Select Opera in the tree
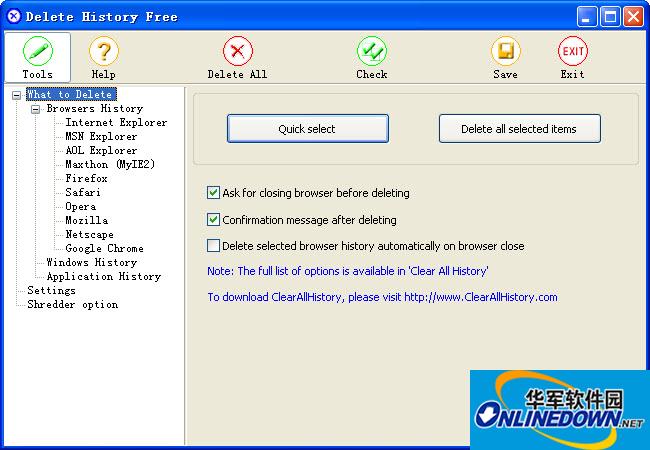This screenshot has height=450, width=650. tap(80, 206)
